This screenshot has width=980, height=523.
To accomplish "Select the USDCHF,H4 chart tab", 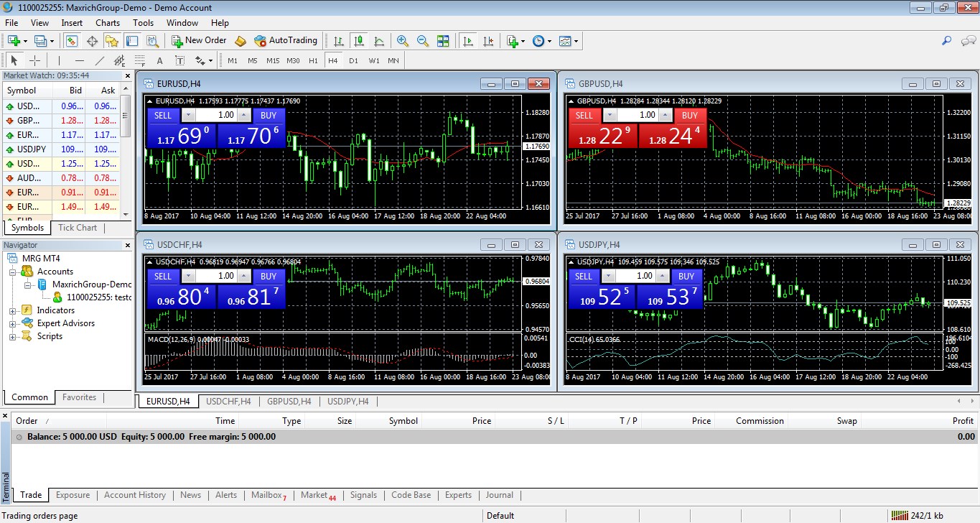I will [x=228, y=402].
